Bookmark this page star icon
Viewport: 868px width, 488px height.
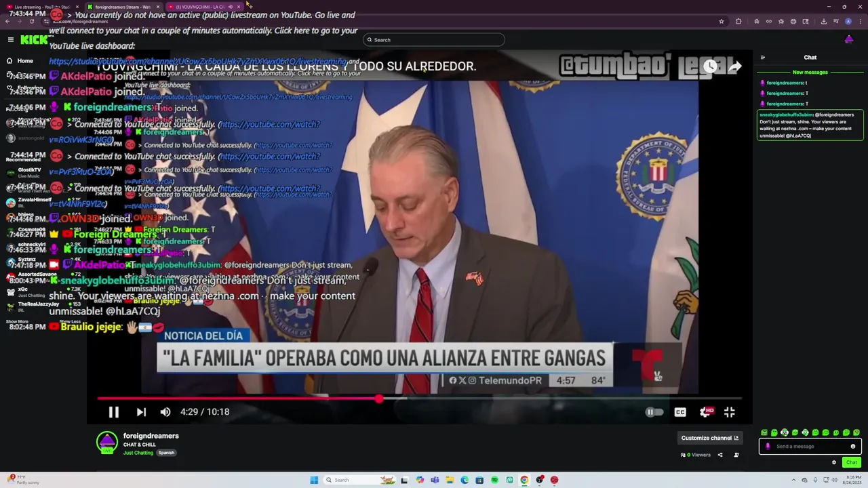click(x=722, y=21)
